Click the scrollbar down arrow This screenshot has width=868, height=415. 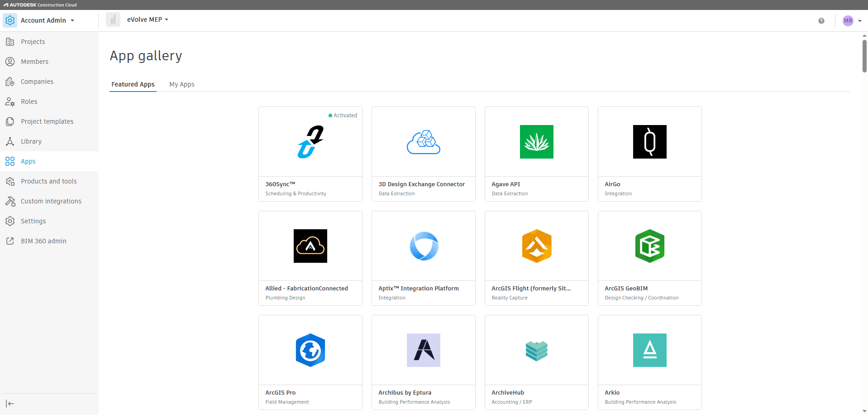[x=864, y=411]
